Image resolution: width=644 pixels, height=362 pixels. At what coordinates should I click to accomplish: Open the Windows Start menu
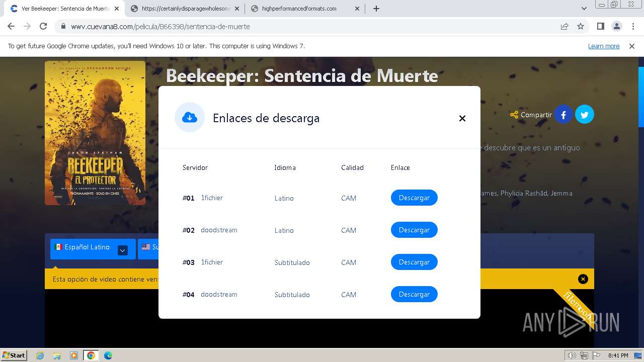(14, 355)
